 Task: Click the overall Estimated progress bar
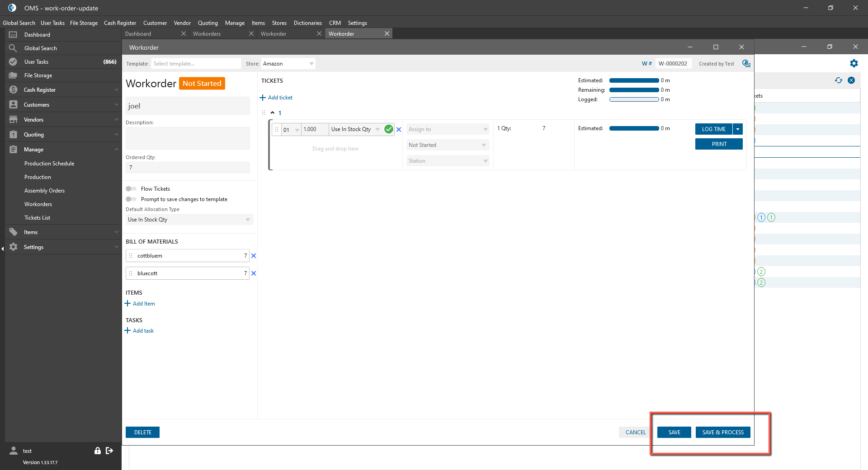(634, 80)
